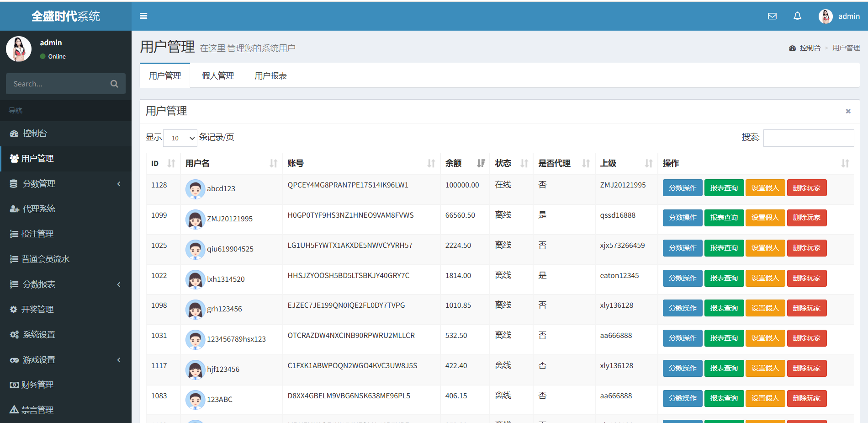This screenshot has width=868, height=423.
Task: Sort the table by ID column
Action: [x=171, y=163]
